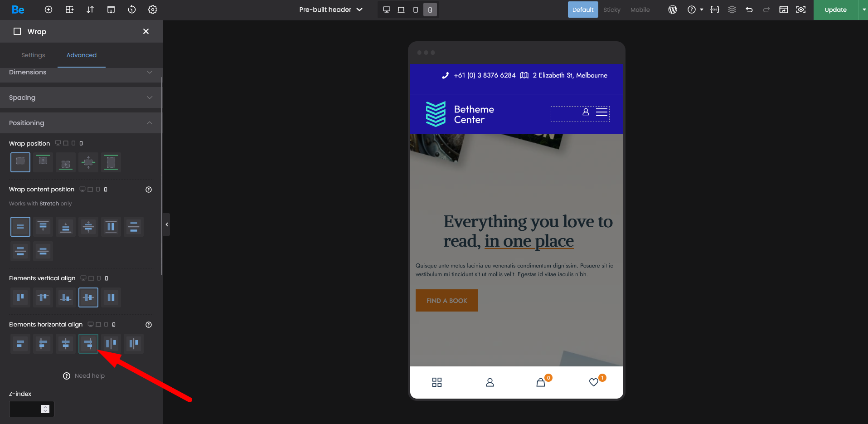Viewport: 868px width, 424px height.
Task: Click the preview eye icon
Action: [801, 10]
